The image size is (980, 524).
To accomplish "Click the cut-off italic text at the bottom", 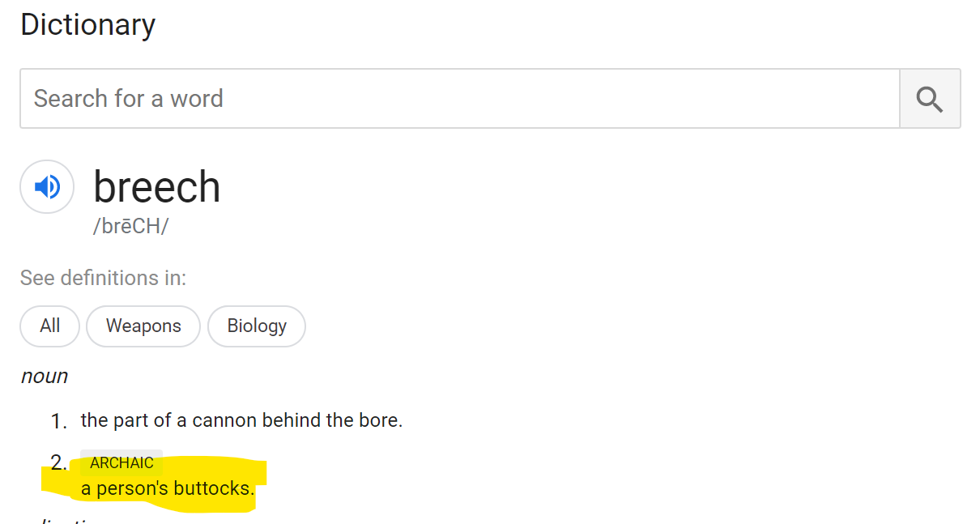I will point(69,518).
